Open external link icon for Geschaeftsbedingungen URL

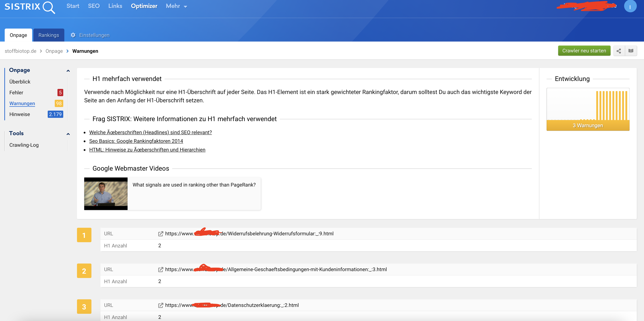point(160,269)
